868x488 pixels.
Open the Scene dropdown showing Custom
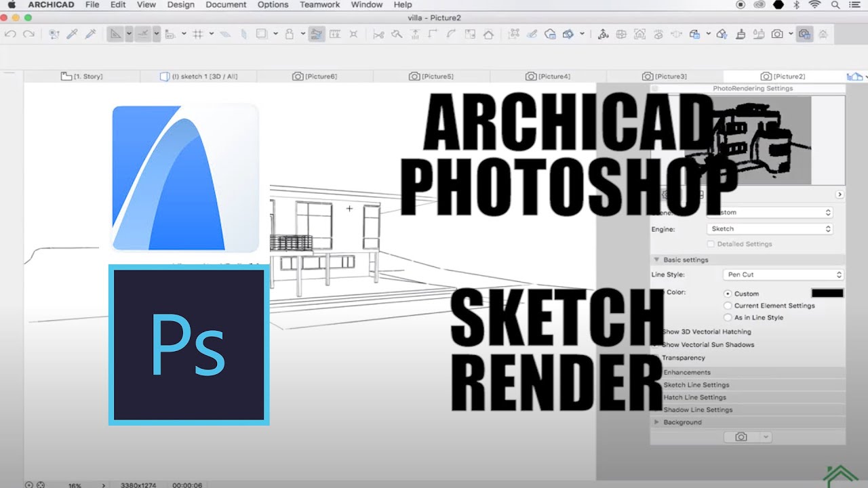pyautogui.click(x=770, y=213)
